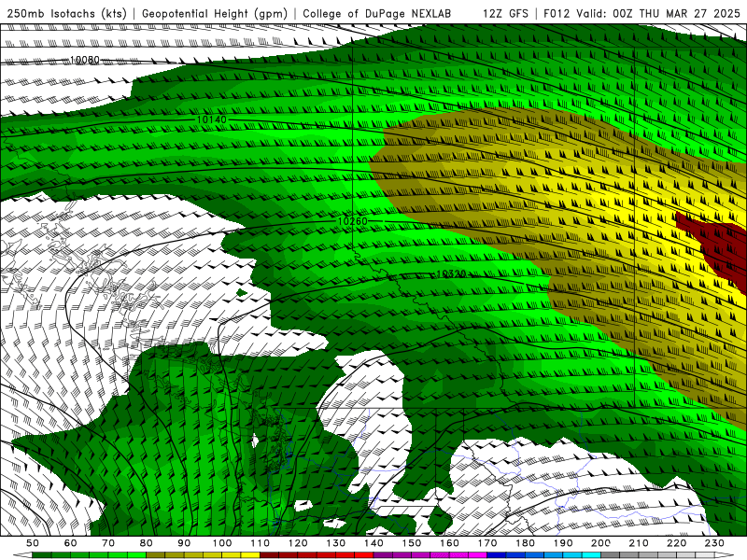Viewport: 747px width, 560px height.
Task: Click the '12Z GFS' model run label
Action: [x=505, y=13]
